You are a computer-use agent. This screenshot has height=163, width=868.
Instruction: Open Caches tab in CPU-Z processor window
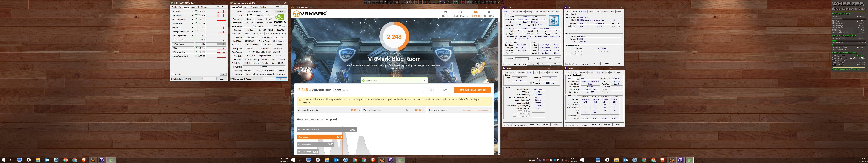tap(513, 11)
